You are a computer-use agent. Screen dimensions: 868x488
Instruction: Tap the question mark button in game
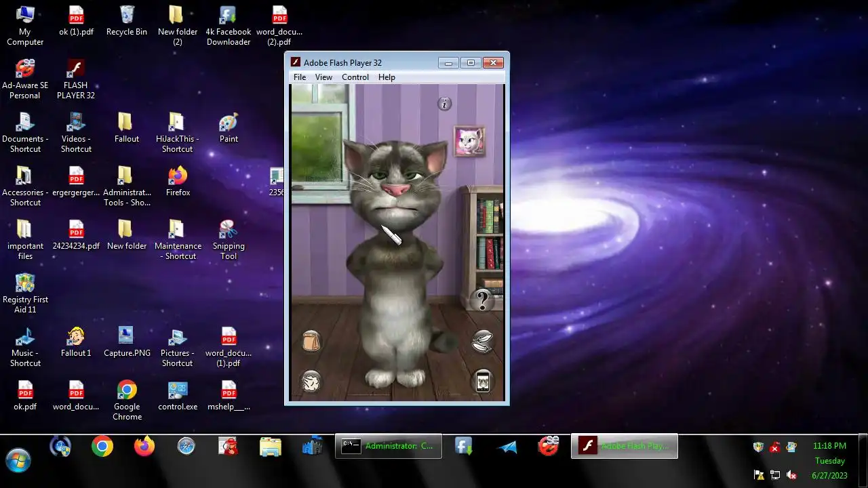482,300
